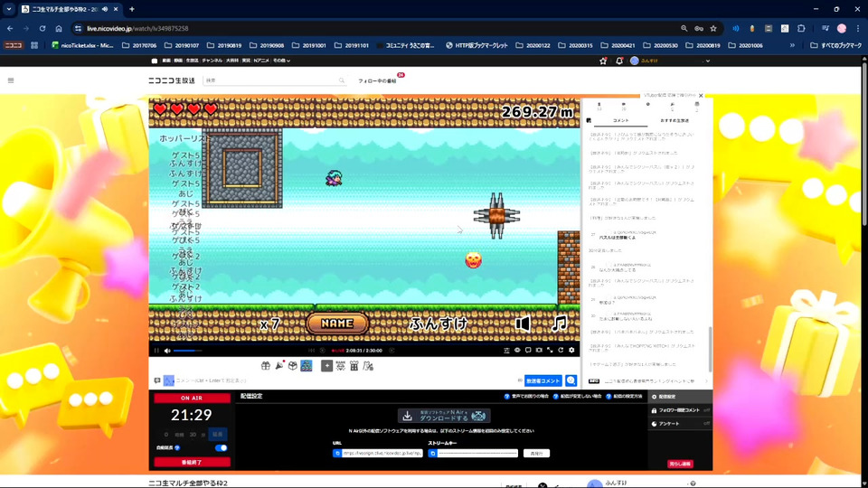The width and height of the screenshot is (868, 488).
Task: Open the 20200122 bookmark folder
Action: (533, 45)
